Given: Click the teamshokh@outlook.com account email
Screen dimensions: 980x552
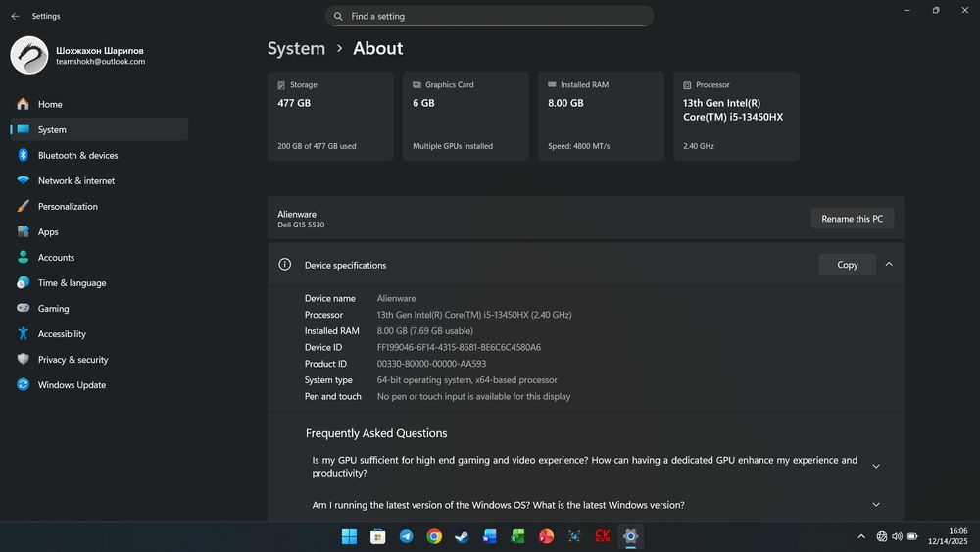Looking at the screenshot, I should click(101, 61).
